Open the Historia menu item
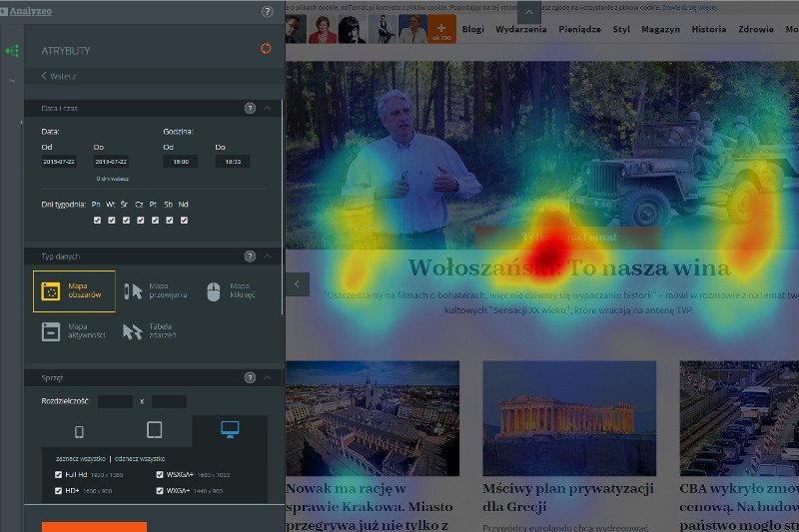This screenshot has width=799, height=532. click(x=709, y=29)
